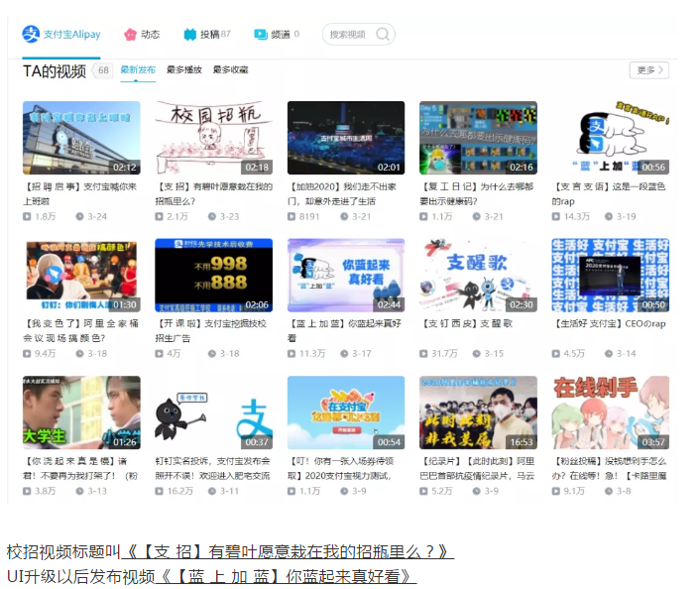Open title 钉钉实名投诉，支付宝发布会

tap(212, 468)
